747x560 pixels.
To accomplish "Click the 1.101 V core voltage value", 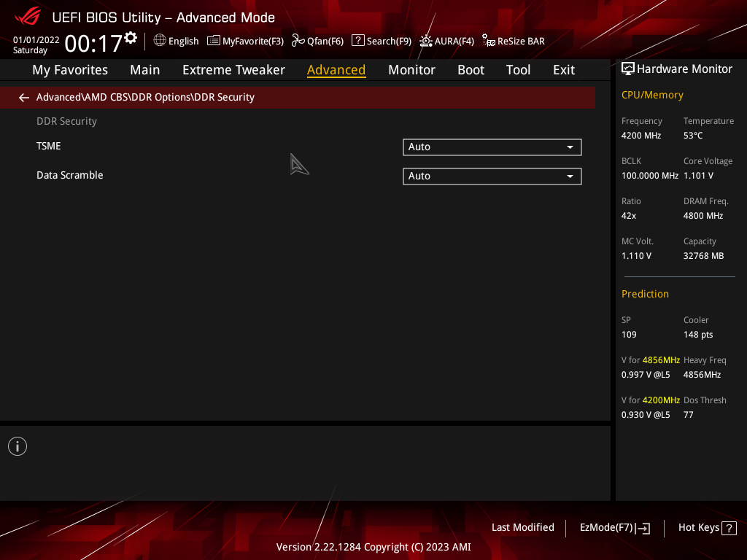I will point(698,176).
